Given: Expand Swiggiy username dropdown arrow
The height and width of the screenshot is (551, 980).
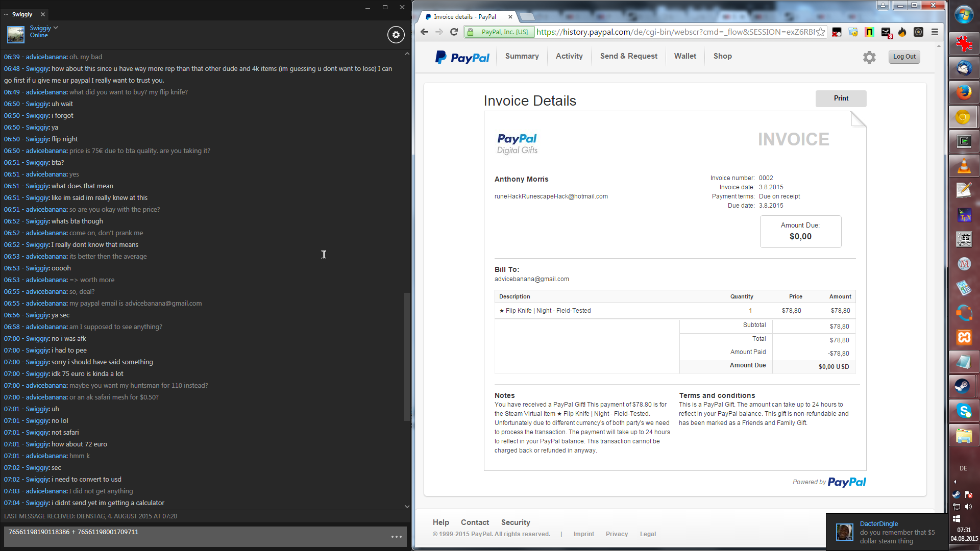Looking at the screenshot, I should tap(56, 28).
